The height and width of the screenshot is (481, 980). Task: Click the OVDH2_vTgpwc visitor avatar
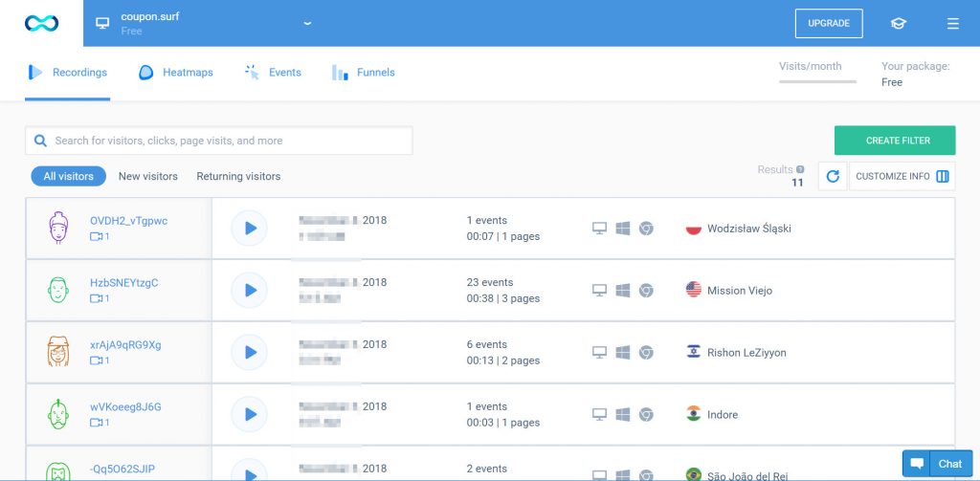(x=58, y=228)
